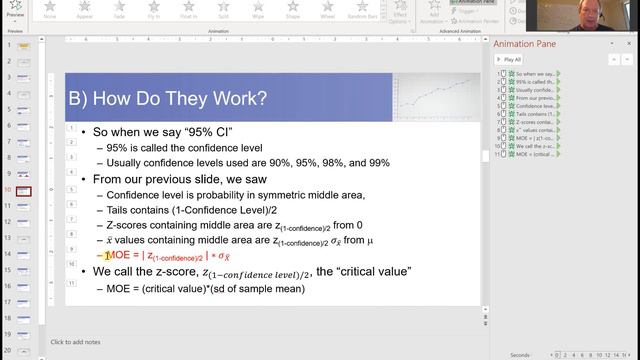Image resolution: width=640 pixels, height=360 pixels.
Task: Click 'Click to add notes' field
Action: point(76,342)
